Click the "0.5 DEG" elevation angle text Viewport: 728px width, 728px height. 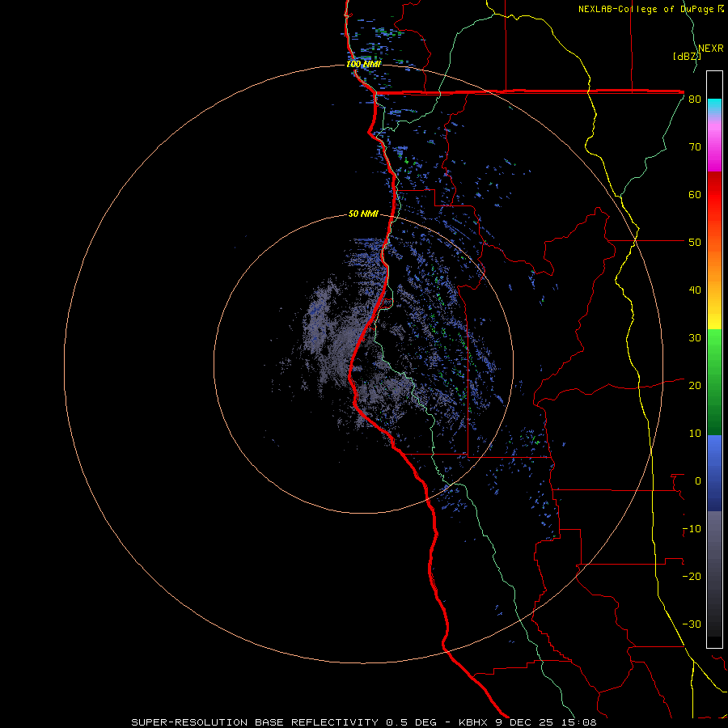click(x=412, y=722)
